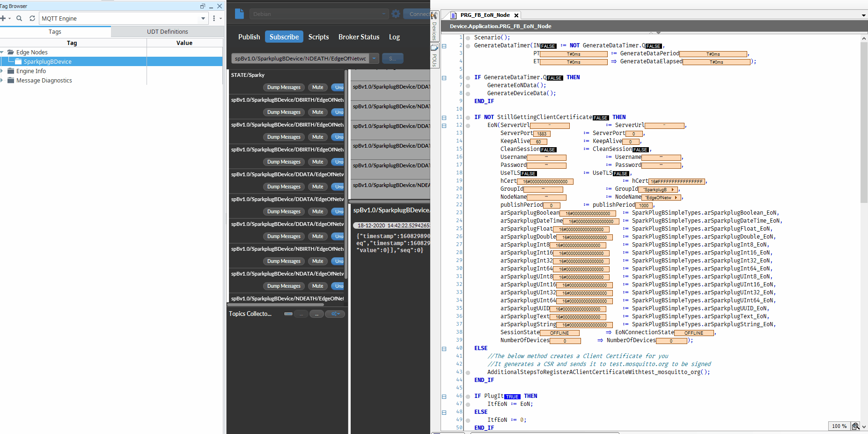868x434 pixels.
Task: Toggle the Topics Collector scan switch
Action: [288, 314]
